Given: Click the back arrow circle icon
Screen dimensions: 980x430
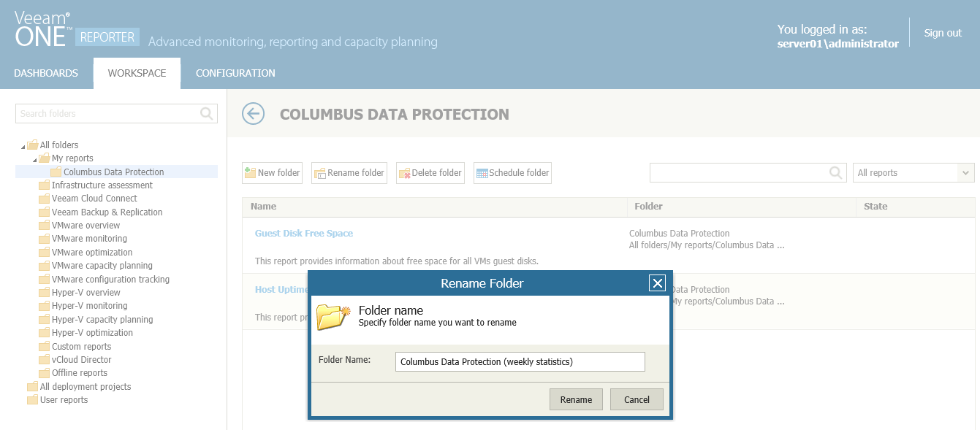Looking at the screenshot, I should [253, 114].
